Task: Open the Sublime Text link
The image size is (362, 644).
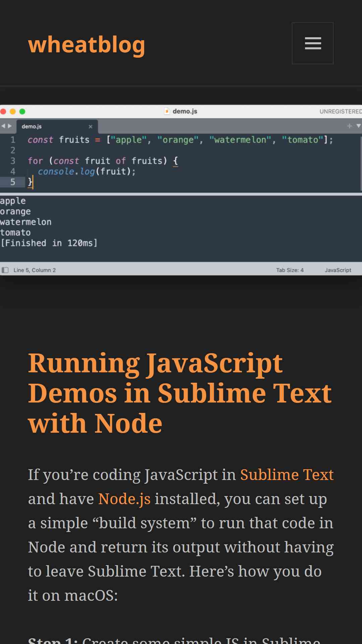Action: 287,475
